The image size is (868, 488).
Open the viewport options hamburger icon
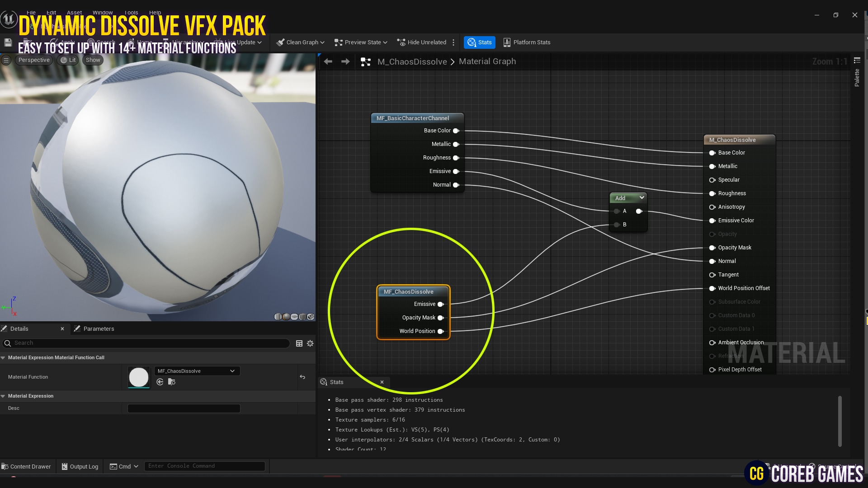6,60
